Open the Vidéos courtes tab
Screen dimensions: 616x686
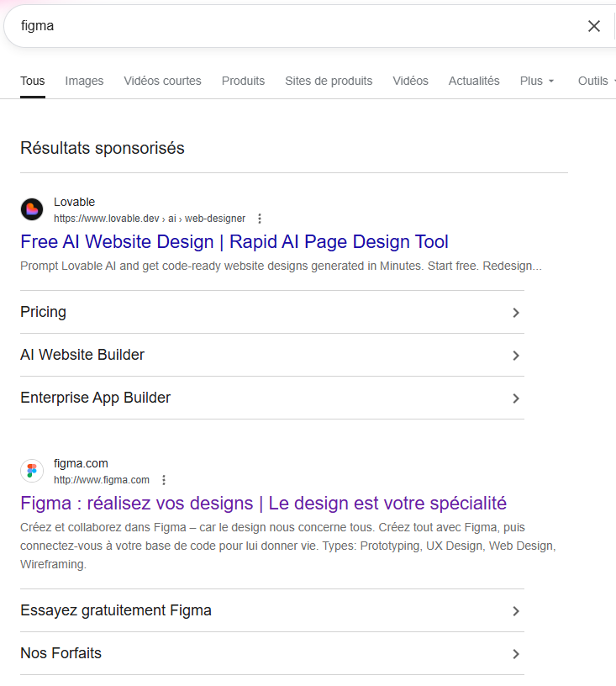pyautogui.click(x=163, y=81)
